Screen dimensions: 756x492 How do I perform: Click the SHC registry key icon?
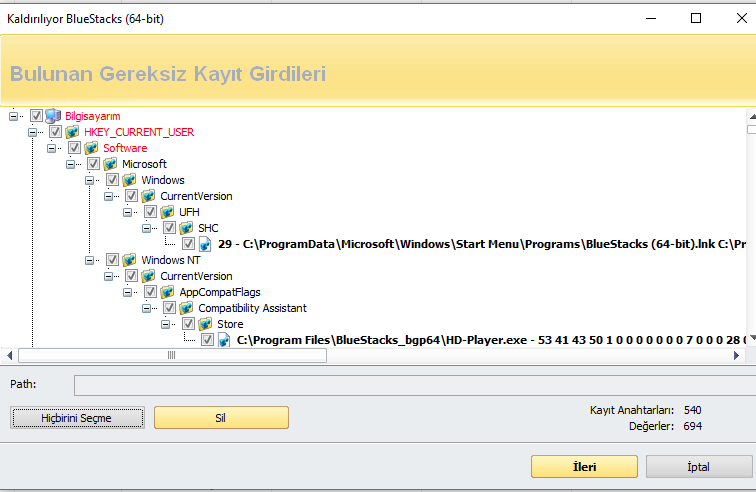click(x=186, y=228)
